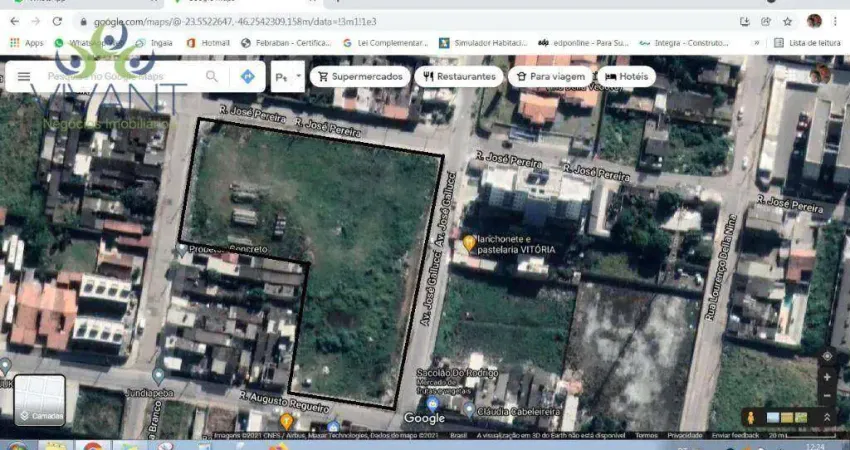Click the compass location icon
Viewport: 850px width, 450px height.
point(826,356)
